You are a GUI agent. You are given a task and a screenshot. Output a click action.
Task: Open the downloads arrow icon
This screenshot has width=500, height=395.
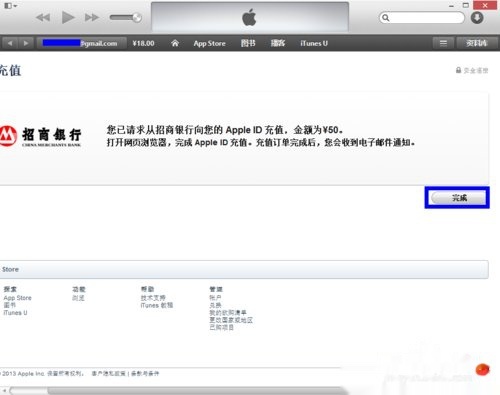[x=477, y=17]
